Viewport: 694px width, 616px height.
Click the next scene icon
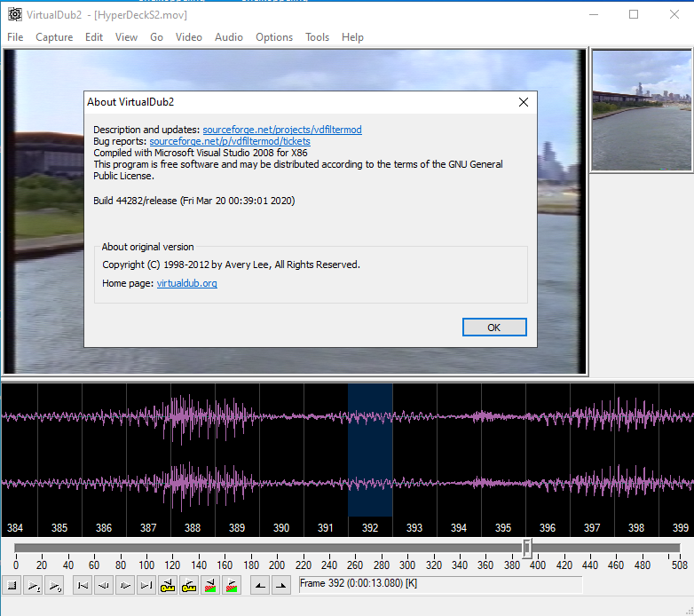coord(232,585)
